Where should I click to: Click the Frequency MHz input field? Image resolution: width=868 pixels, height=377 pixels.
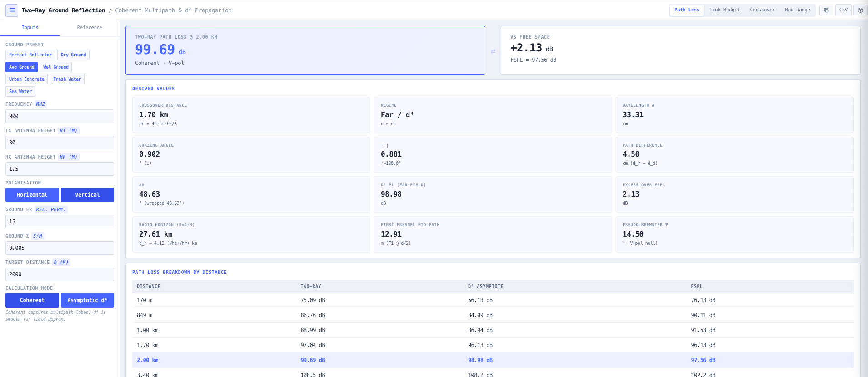(60, 116)
